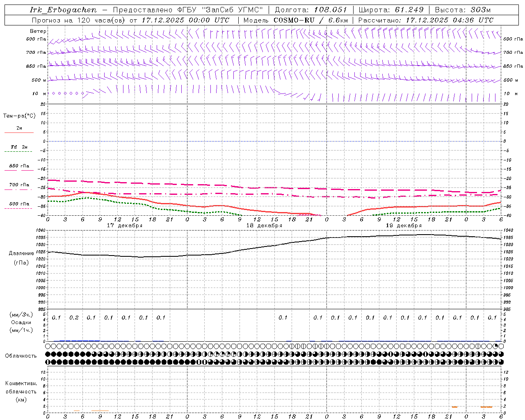Click the shorter orange convective cloud bar
Screen dimensions: 525x420
[x=454, y=407]
